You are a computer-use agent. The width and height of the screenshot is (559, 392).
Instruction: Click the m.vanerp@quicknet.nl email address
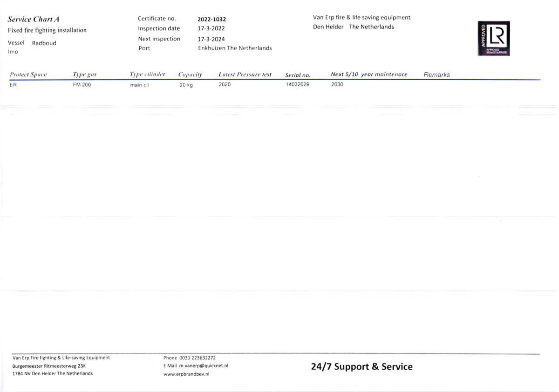tap(204, 366)
